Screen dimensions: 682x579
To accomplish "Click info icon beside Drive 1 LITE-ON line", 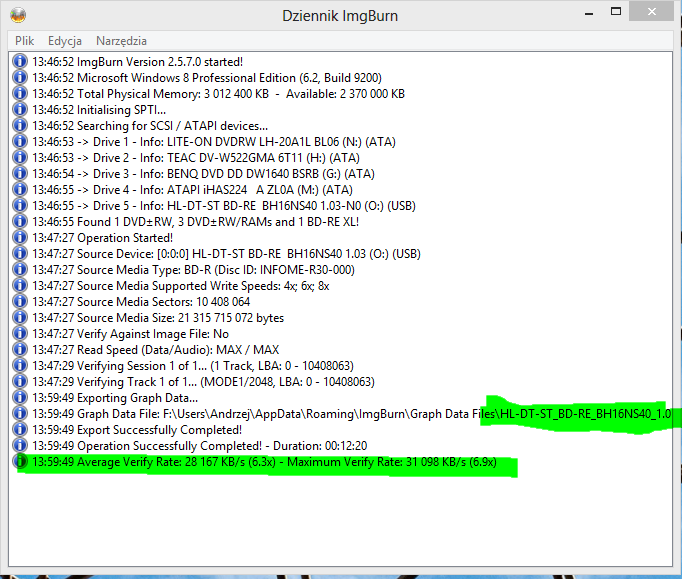I will 20,141.
